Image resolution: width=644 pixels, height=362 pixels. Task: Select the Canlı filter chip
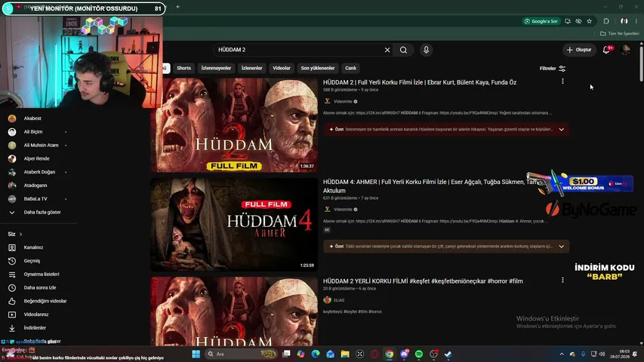[x=350, y=68]
